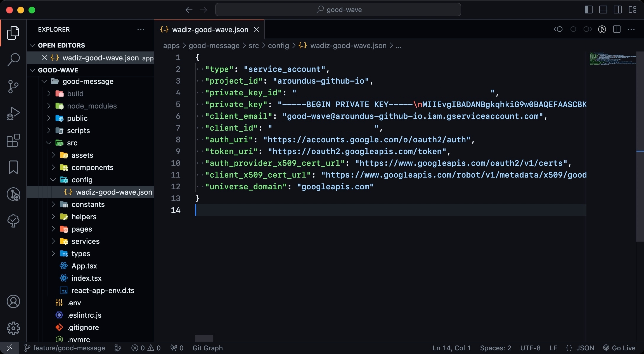Toggle the primary side bar visibility
This screenshot has height=354, width=644.
tap(588, 10)
